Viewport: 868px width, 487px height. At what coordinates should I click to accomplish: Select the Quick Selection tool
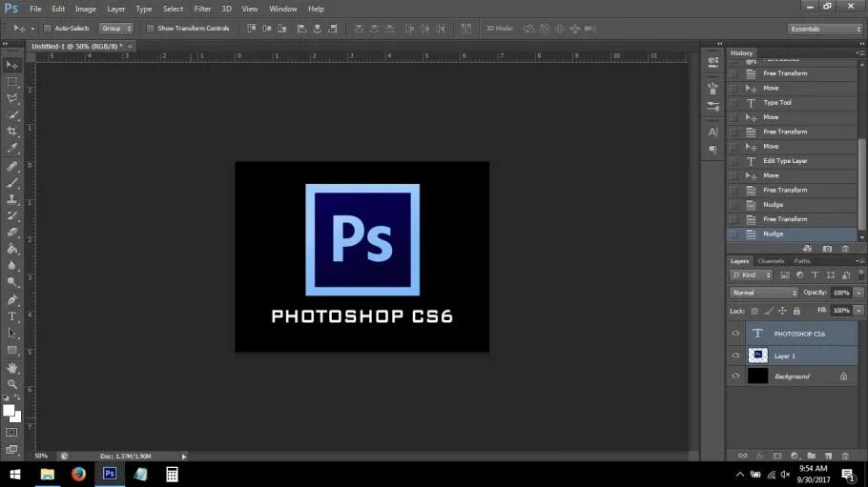click(x=11, y=115)
